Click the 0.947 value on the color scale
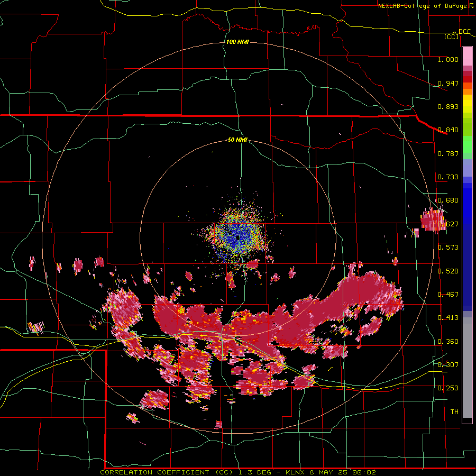The height and width of the screenshot is (476, 476). (x=448, y=83)
